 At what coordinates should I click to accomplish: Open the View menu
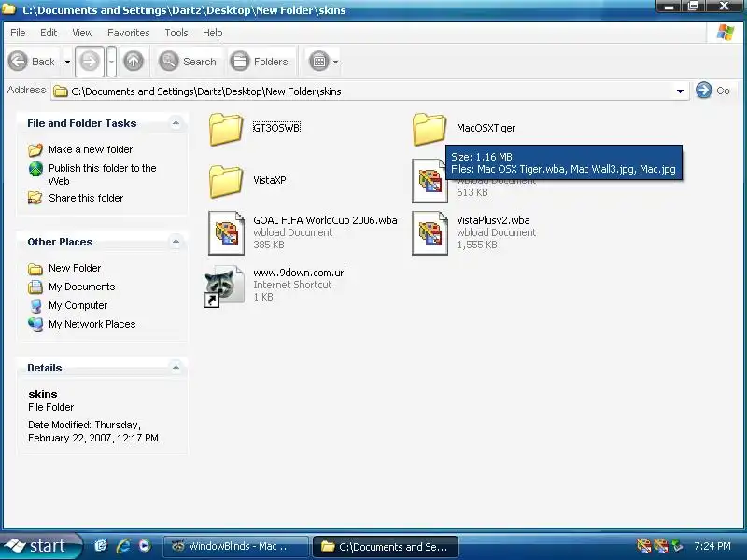pos(82,33)
